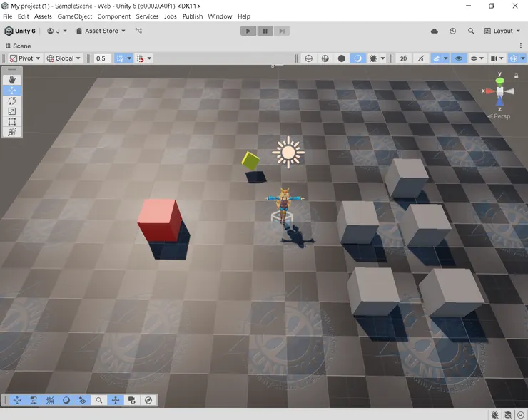528x420 pixels.
Task: Select the Scale tool
Action: [x=12, y=111]
